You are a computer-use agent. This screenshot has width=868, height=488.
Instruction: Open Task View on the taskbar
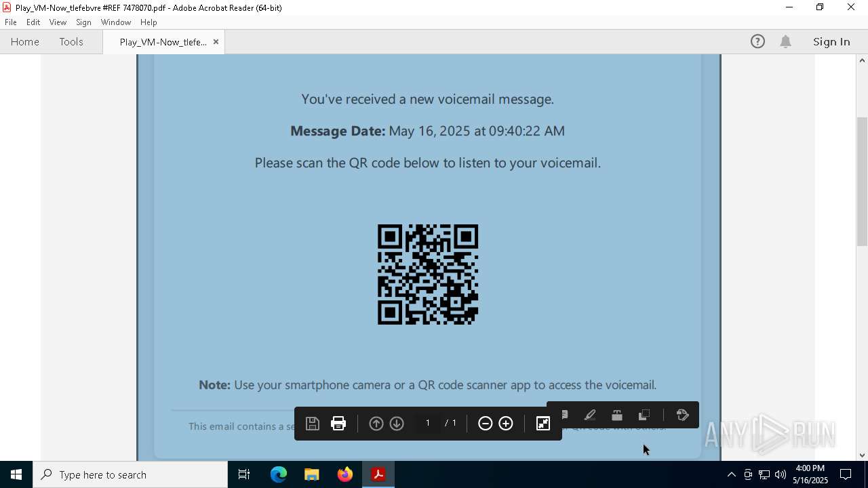[244, 474]
